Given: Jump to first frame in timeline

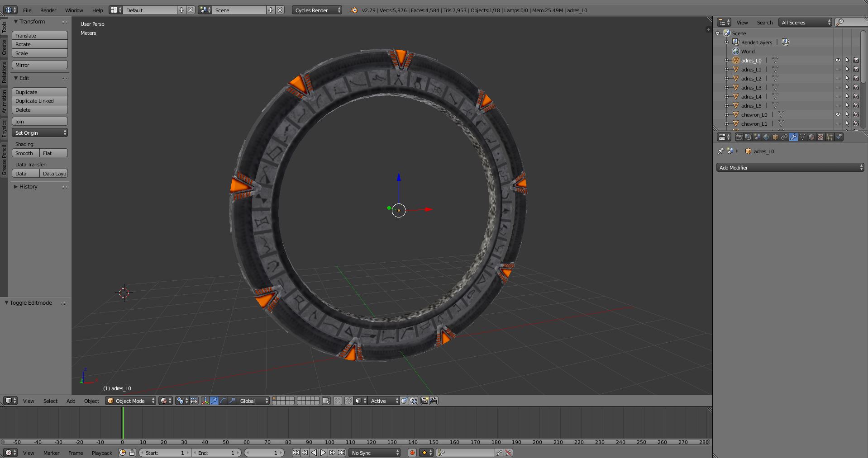Looking at the screenshot, I should [296, 453].
